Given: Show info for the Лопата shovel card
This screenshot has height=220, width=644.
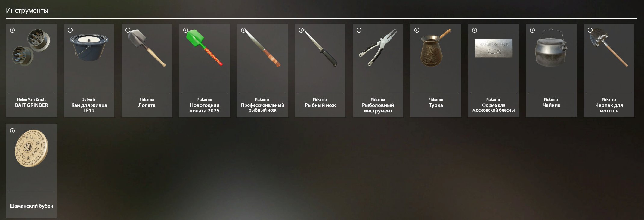Looking at the screenshot, I should coord(128,30).
